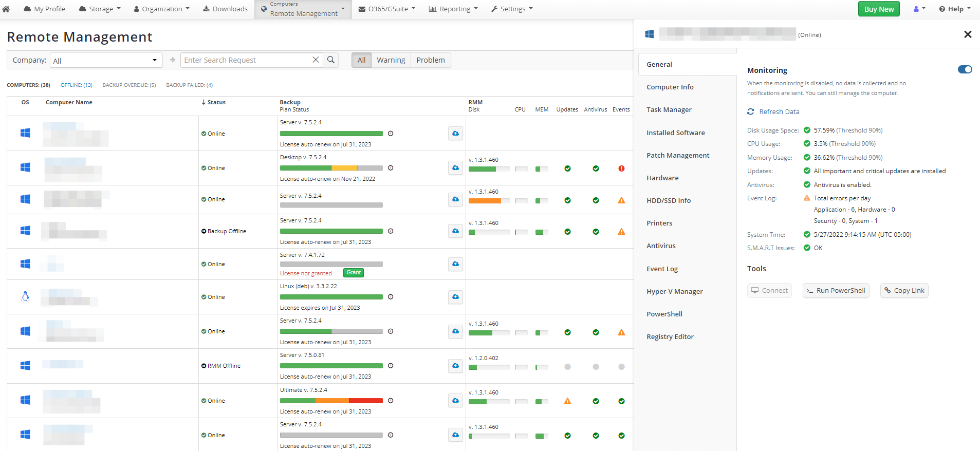Expand the Reporting menu

[x=453, y=9]
